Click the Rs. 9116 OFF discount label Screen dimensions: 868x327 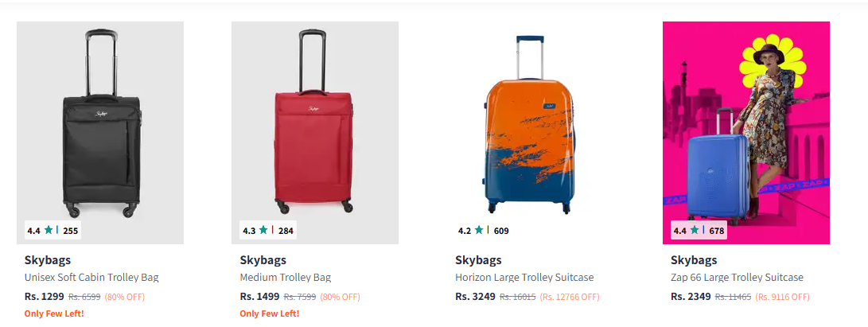click(x=782, y=297)
